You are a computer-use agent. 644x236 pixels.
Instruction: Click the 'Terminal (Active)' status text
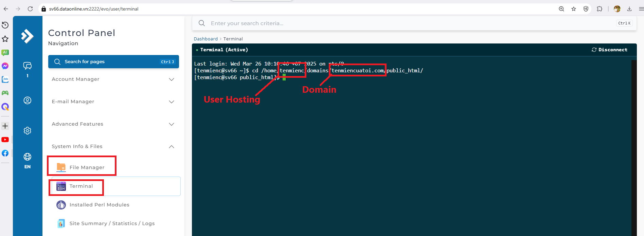pos(224,50)
